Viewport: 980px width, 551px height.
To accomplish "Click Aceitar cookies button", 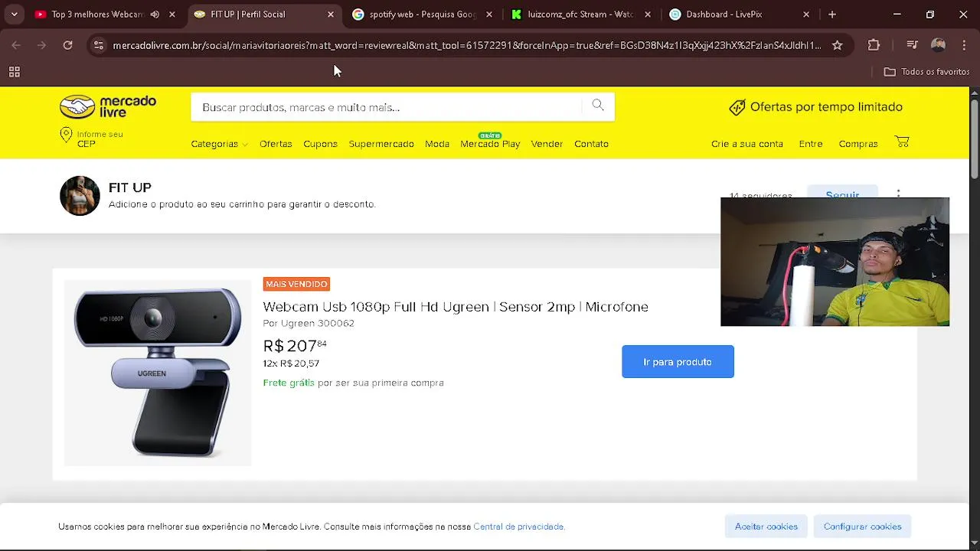I will 766,527.
